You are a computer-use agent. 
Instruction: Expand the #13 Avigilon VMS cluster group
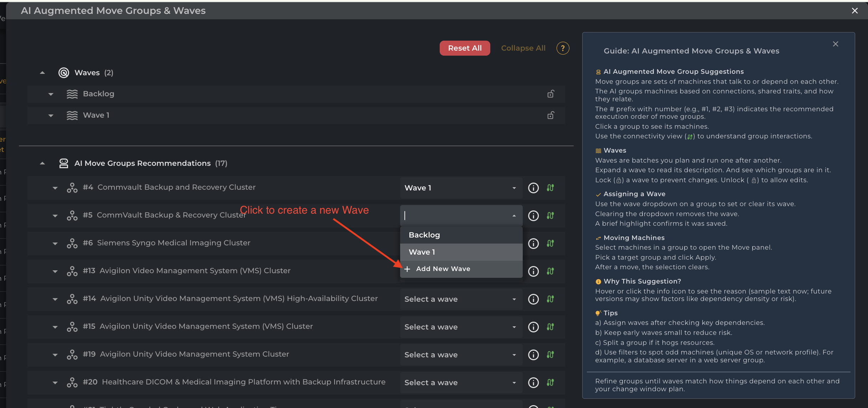tap(55, 271)
